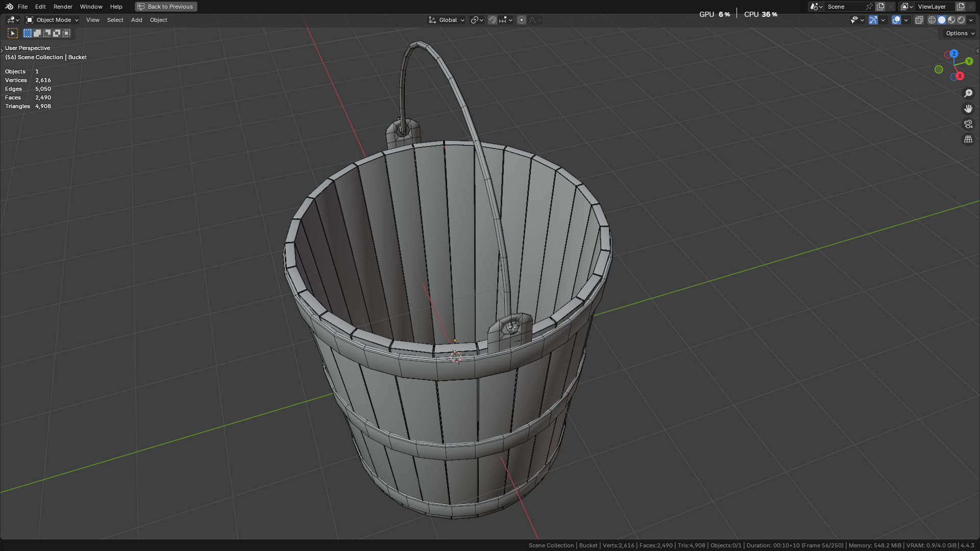Viewport: 980px width, 551px height.
Task: Open the viewport Add menu
Action: coord(136,20)
